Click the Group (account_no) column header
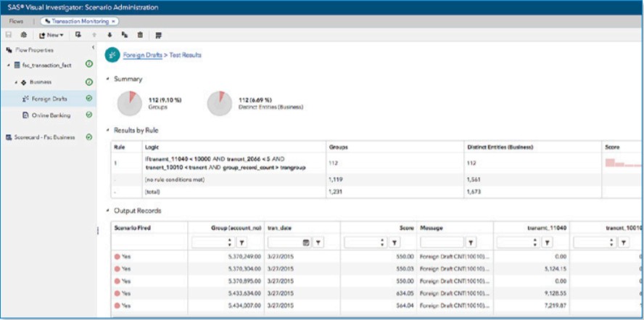Viewport: 644px width, 320px height. click(x=226, y=228)
